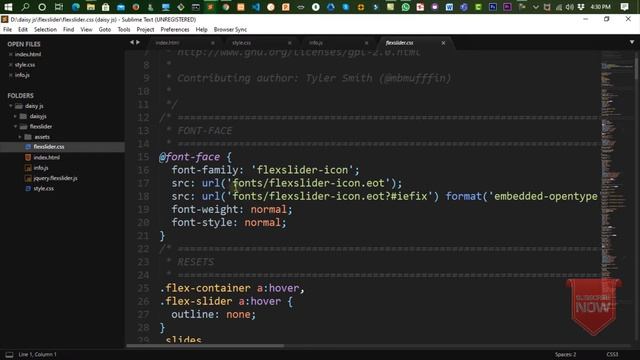640x360 pixels.
Task: Open the Selection menu
Action: coord(45,29)
